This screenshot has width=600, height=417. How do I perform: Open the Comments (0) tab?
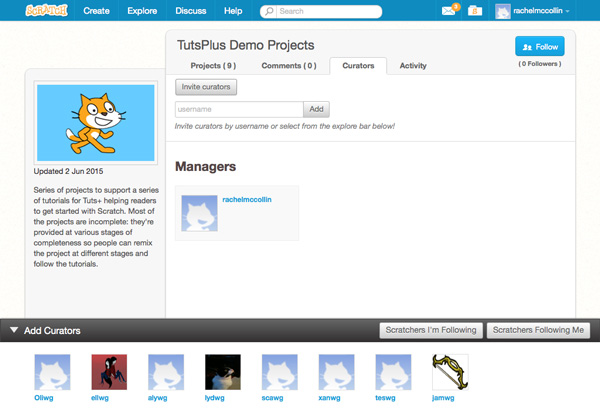pyautogui.click(x=289, y=66)
